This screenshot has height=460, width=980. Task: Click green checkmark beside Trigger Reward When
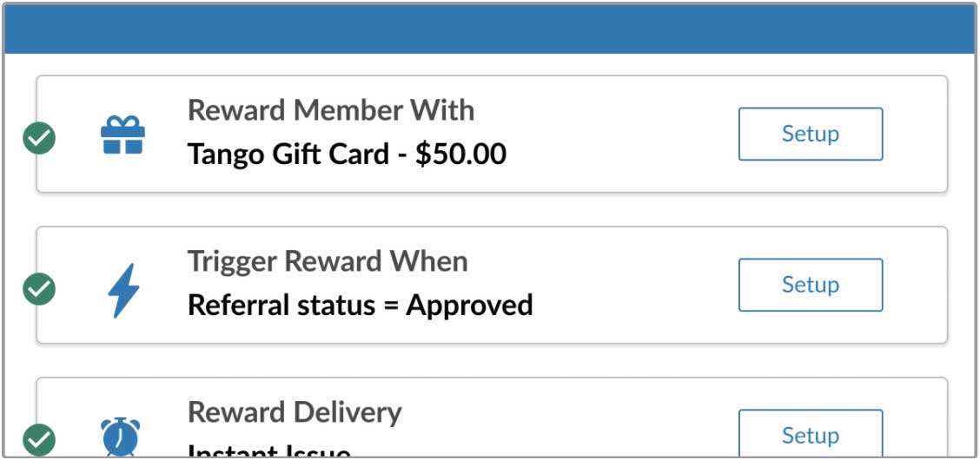pyautogui.click(x=39, y=289)
